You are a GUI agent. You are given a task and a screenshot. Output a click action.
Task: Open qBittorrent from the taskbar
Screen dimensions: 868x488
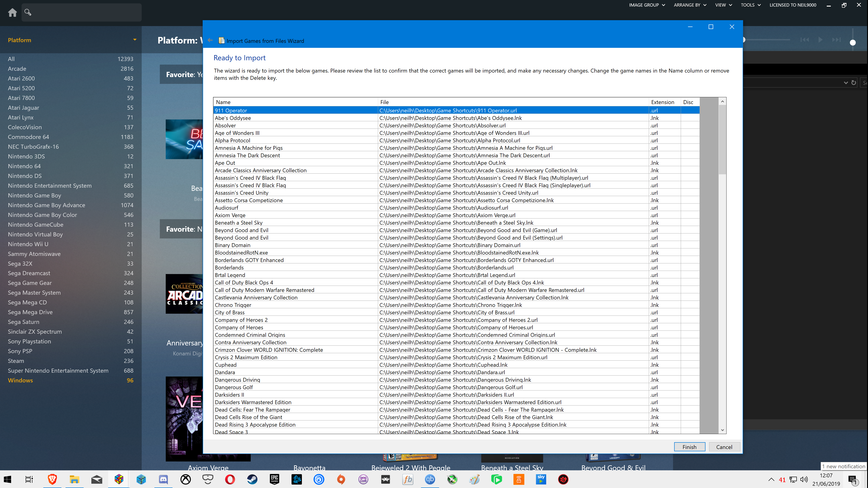coord(430,479)
